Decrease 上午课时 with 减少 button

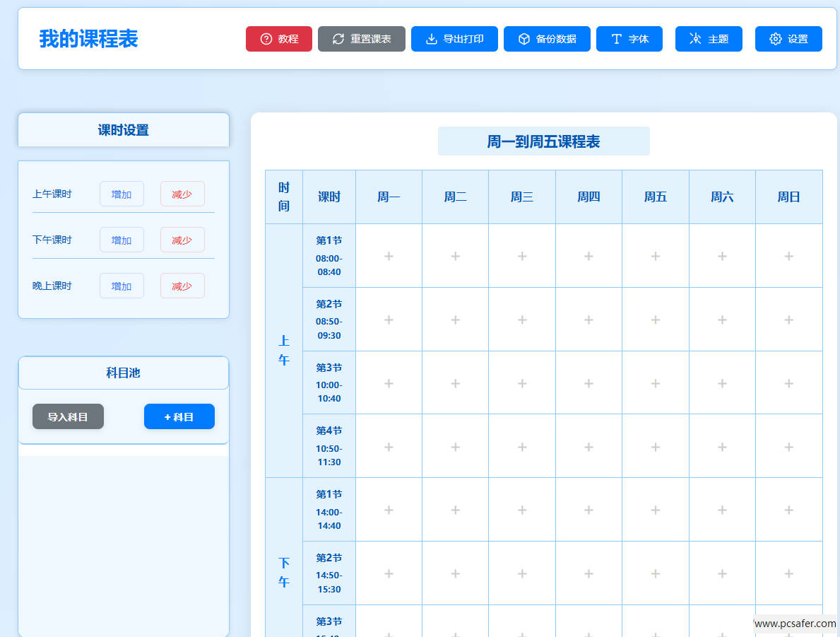point(182,194)
